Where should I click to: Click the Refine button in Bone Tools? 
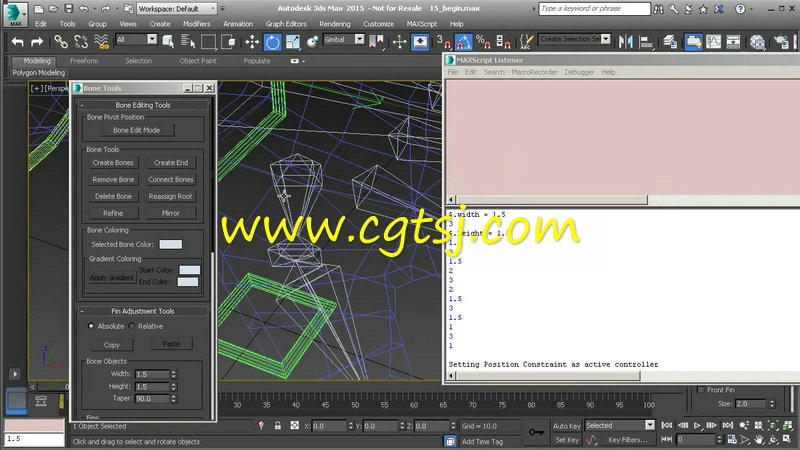pyautogui.click(x=113, y=213)
